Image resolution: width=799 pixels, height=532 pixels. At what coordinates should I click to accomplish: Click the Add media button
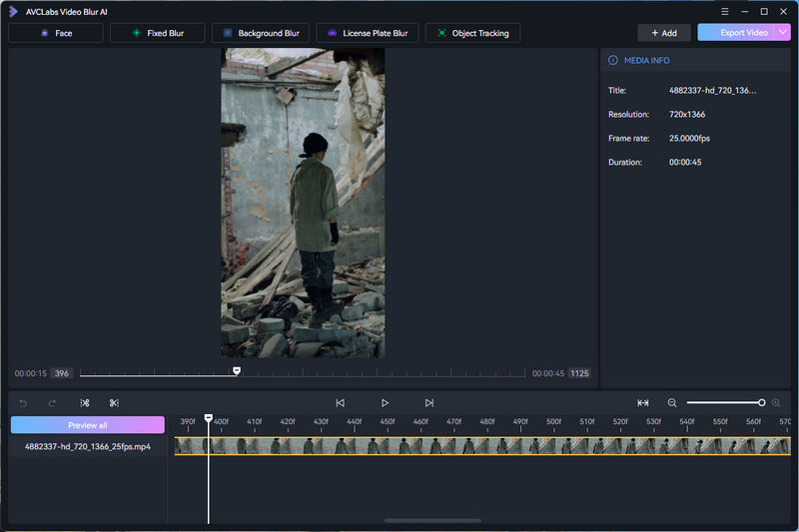(663, 33)
